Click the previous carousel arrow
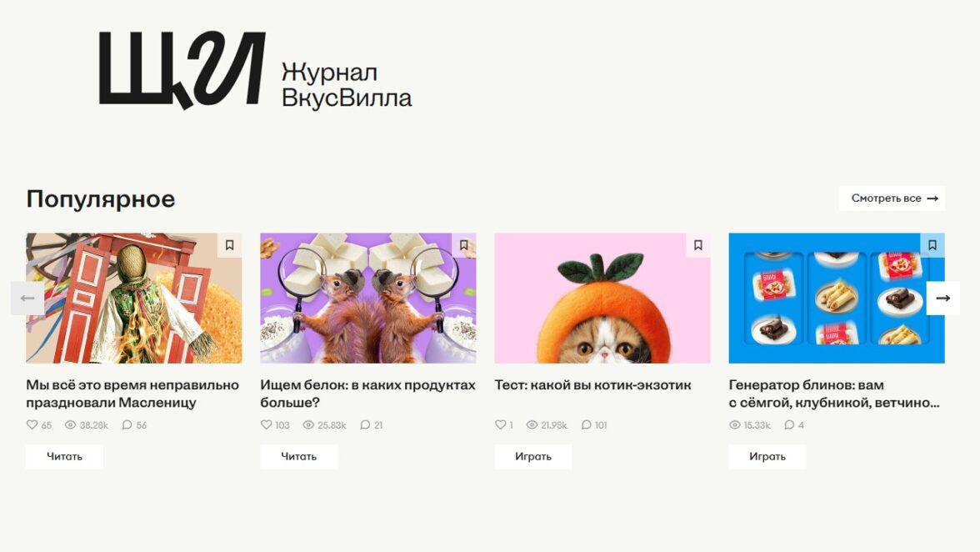Image resolution: width=980 pixels, height=552 pixels. (x=27, y=299)
